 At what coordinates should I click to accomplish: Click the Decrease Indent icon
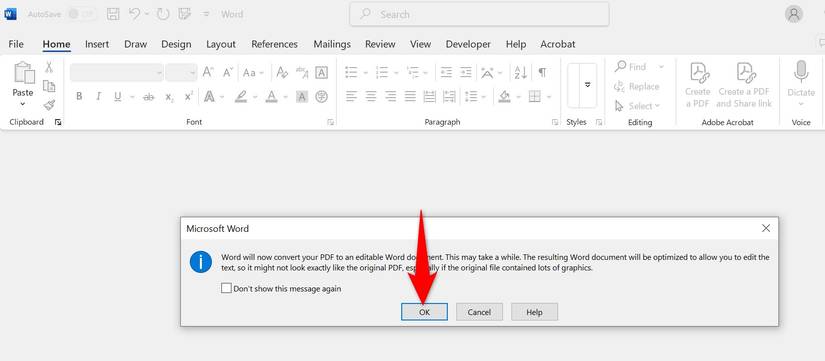[446, 73]
